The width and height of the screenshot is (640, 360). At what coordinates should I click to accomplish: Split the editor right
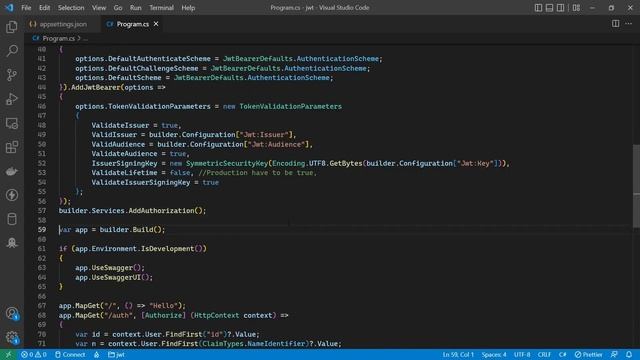coord(616,24)
